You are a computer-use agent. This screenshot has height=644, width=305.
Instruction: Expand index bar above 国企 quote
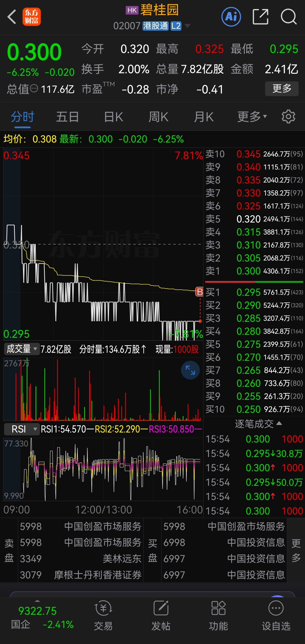pos(37,601)
